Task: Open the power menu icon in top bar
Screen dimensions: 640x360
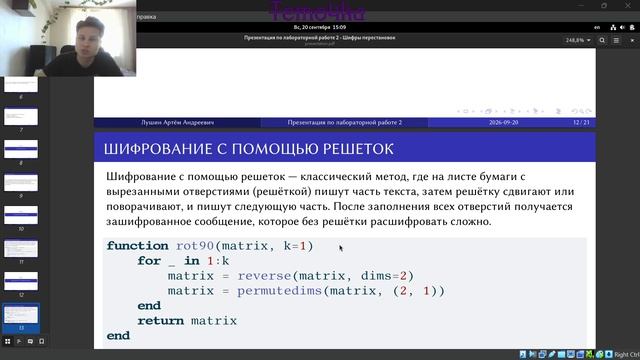Action: [632, 27]
